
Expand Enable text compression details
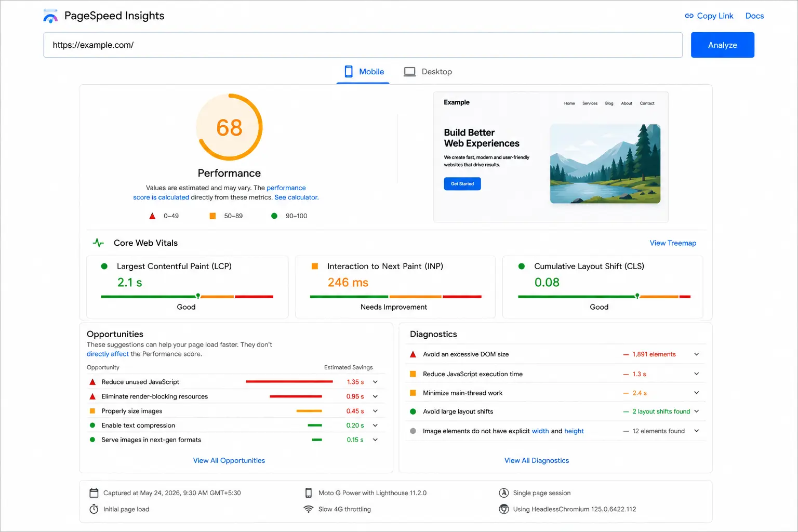click(x=375, y=425)
